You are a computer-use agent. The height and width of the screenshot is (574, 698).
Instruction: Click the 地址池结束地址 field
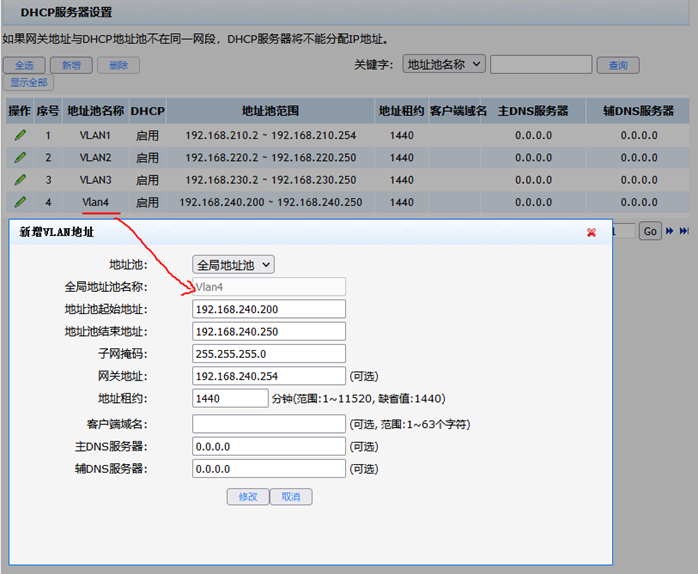269,331
